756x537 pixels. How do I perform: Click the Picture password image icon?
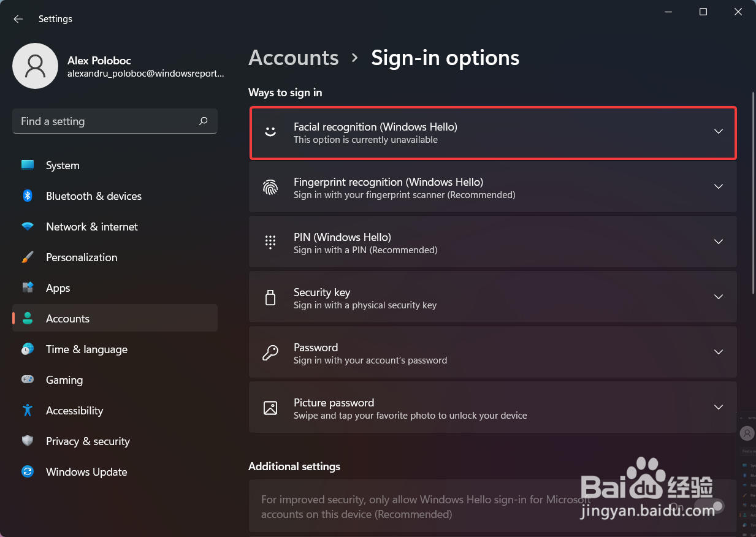[270, 408]
